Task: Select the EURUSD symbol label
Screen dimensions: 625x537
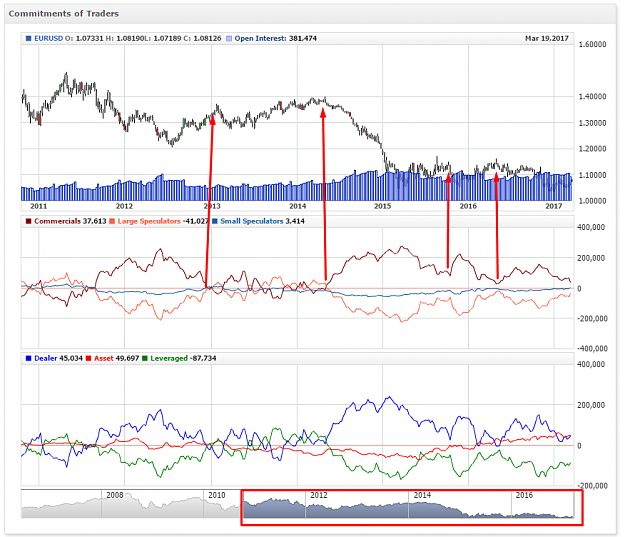Action: (49, 39)
